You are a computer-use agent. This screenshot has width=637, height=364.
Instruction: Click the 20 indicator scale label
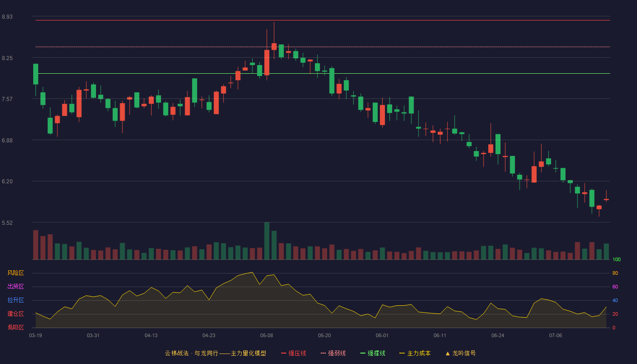[x=615, y=314]
